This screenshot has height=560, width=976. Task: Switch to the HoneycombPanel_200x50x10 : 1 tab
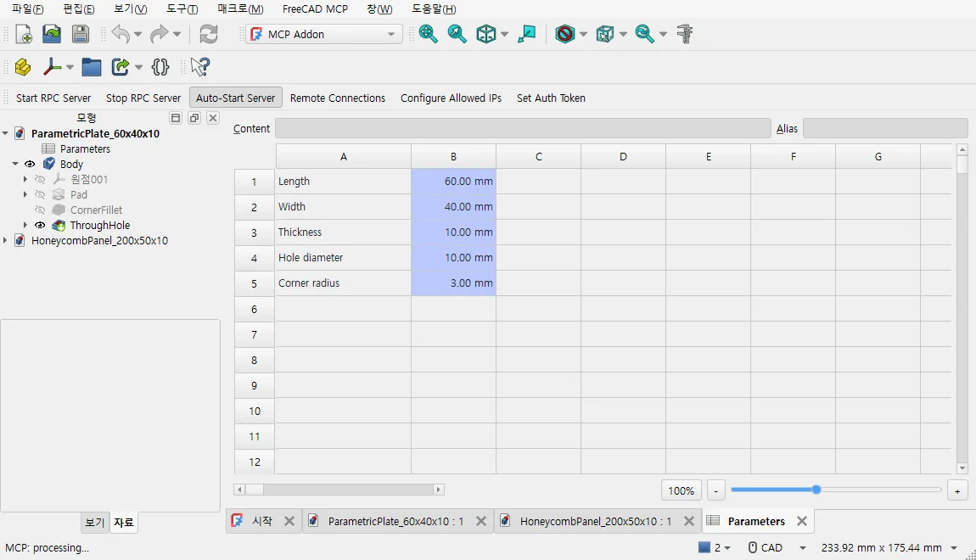click(x=596, y=522)
